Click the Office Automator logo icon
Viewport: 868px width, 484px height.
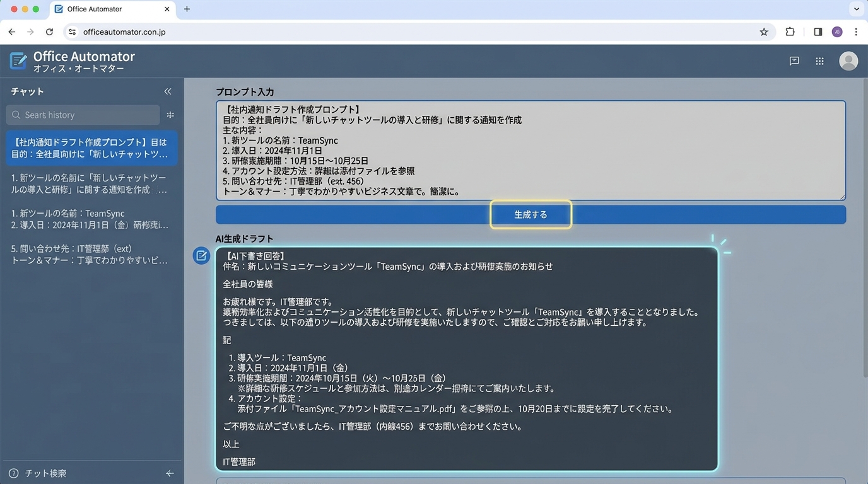18,61
